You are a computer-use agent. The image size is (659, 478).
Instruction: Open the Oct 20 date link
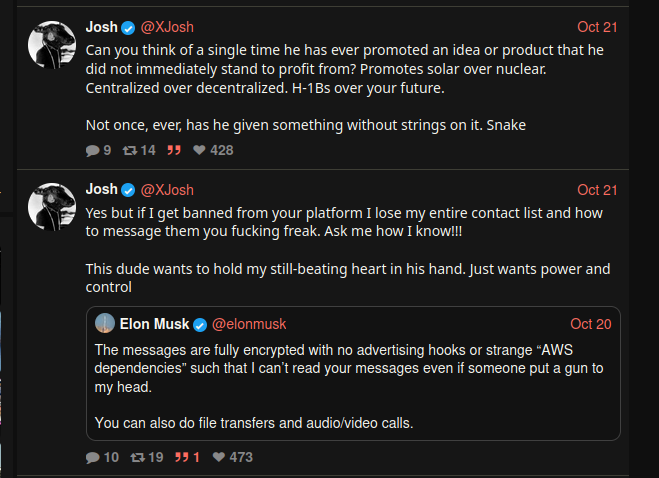click(x=590, y=324)
